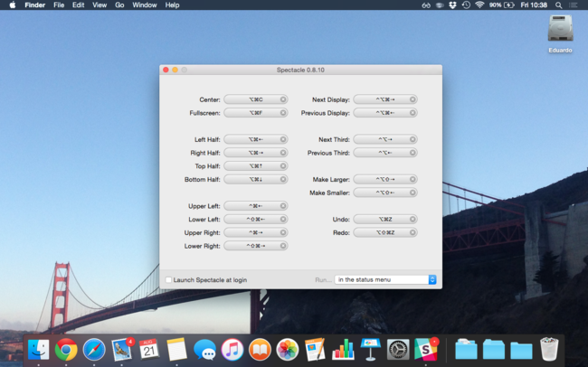Click the Previous Third shortcut field
Viewport: 588px width, 367px height.
pyautogui.click(x=385, y=153)
